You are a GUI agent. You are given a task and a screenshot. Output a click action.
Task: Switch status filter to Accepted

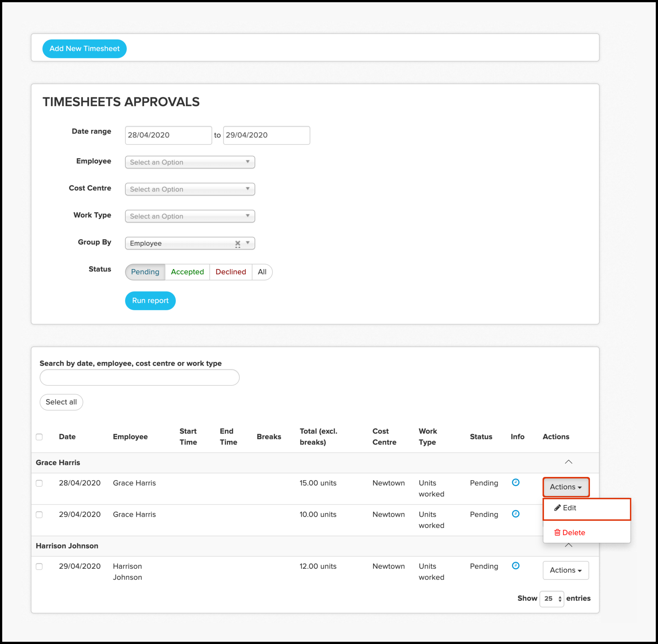[x=187, y=272]
